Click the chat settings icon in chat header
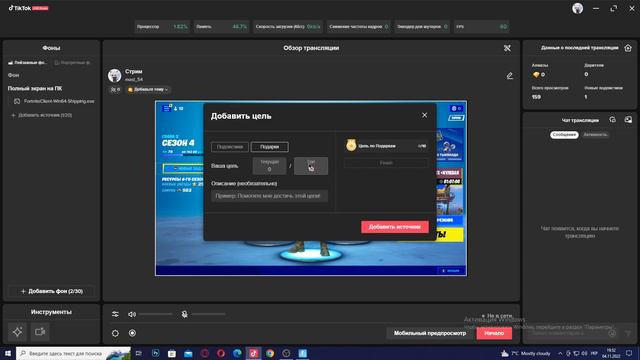640x360 pixels. pos(612,120)
